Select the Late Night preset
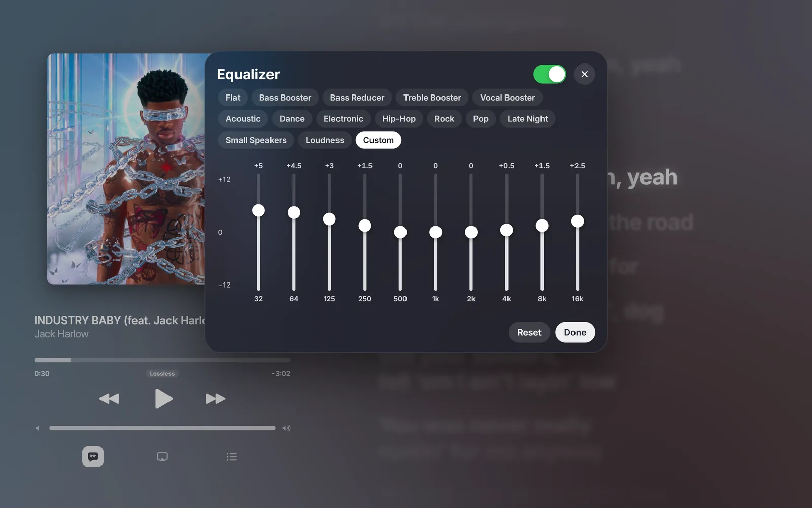812x508 pixels. click(528, 119)
